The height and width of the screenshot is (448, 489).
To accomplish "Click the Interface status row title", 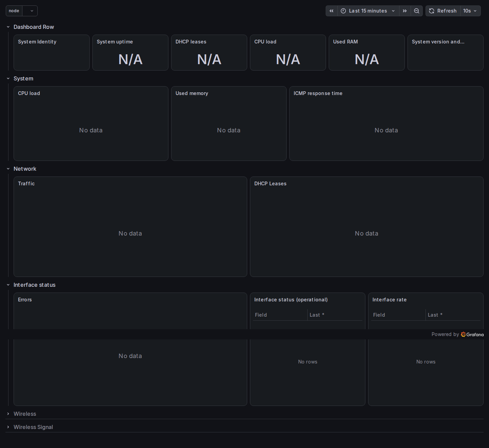I will click(x=34, y=285).
